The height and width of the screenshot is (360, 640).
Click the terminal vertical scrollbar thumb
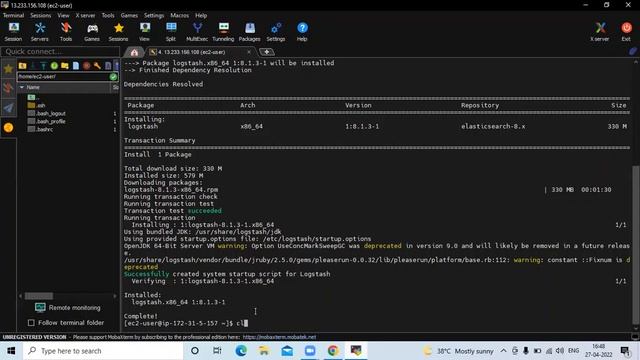636,244
